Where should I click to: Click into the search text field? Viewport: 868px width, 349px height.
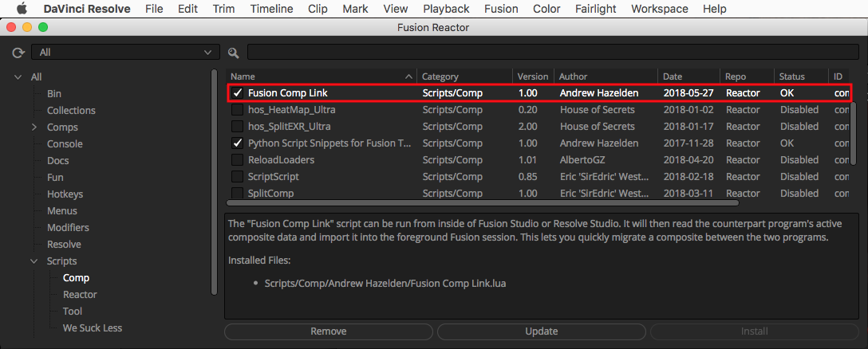tap(553, 53)
